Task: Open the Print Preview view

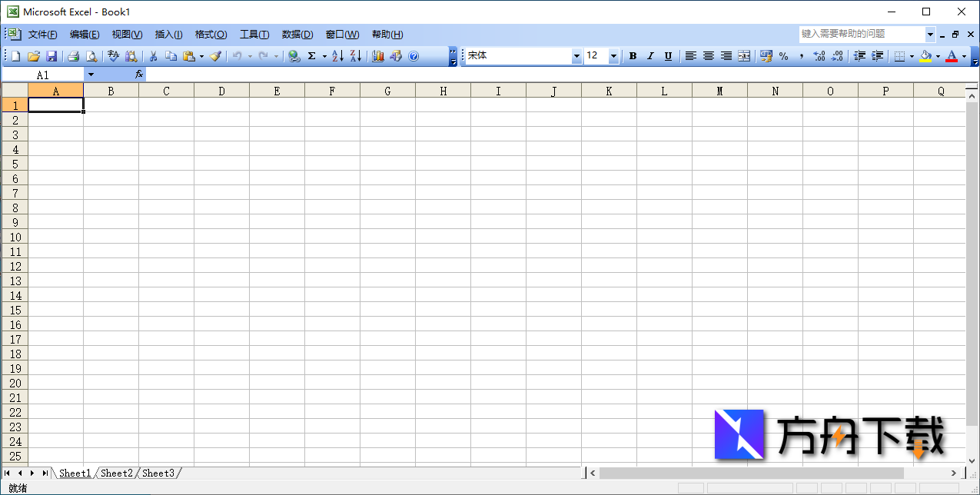Action: (92, 55)
